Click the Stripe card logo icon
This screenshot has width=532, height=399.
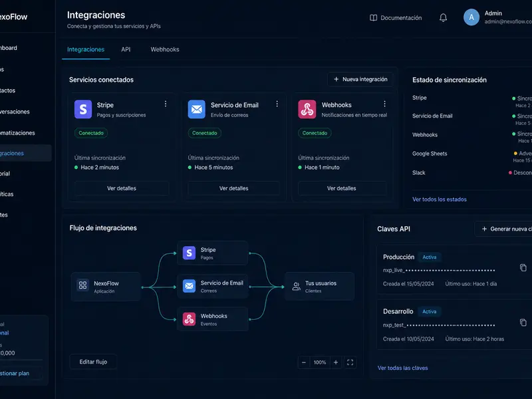pyautogui.click(x=83, y=109)
